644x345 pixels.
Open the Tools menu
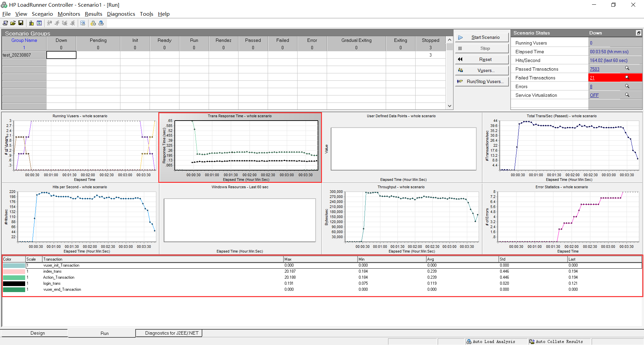(147, 14)
